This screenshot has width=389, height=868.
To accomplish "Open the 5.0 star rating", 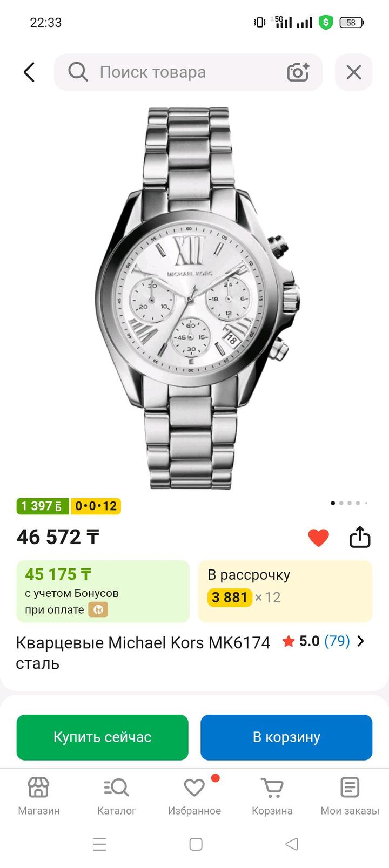I will 301,641.
